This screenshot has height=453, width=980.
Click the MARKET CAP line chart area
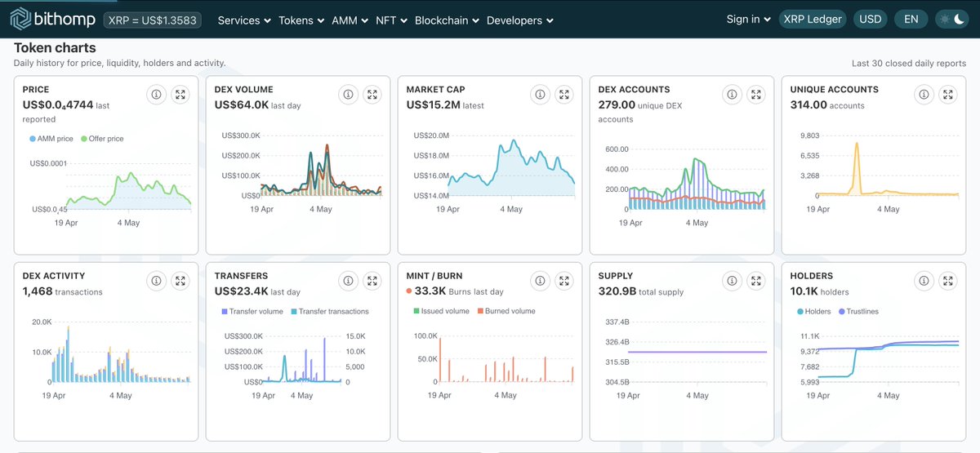click(x=511, y=167)
